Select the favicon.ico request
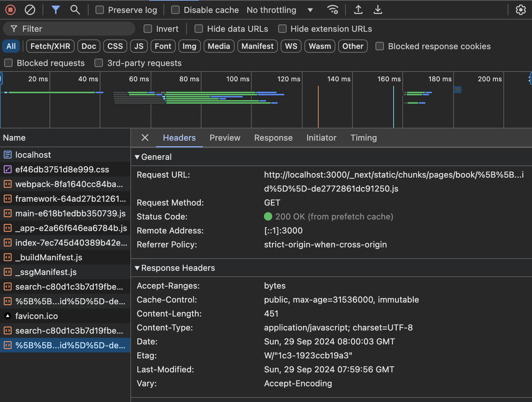 coord(37,316)
